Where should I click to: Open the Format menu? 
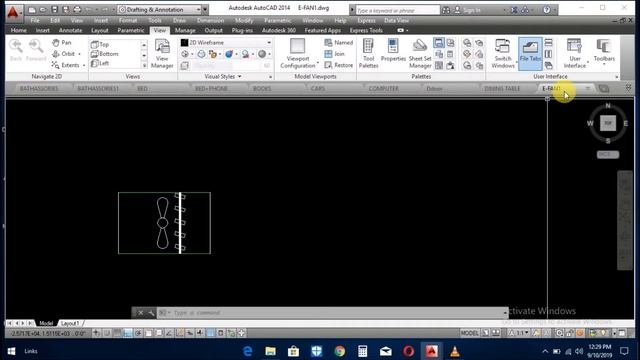(128, 20)
